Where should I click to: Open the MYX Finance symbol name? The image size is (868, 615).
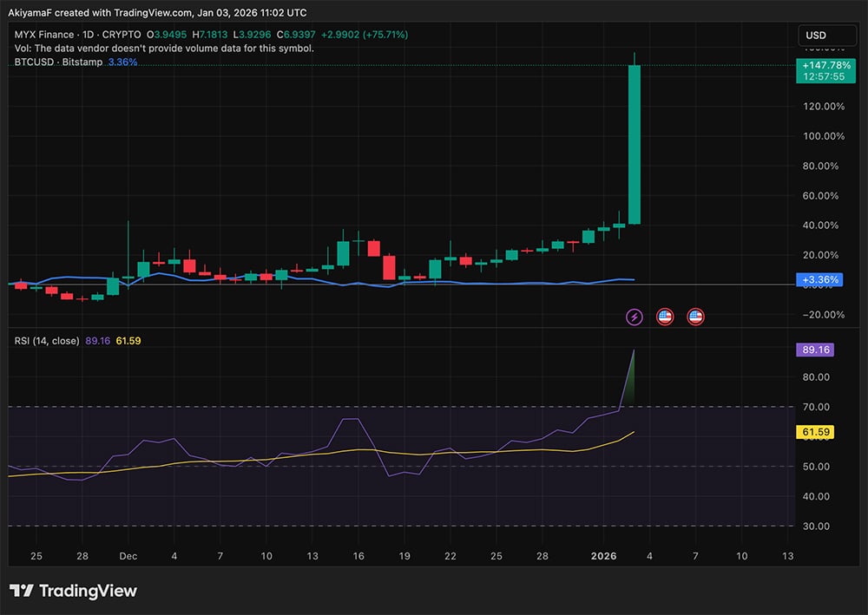[43, 35]
